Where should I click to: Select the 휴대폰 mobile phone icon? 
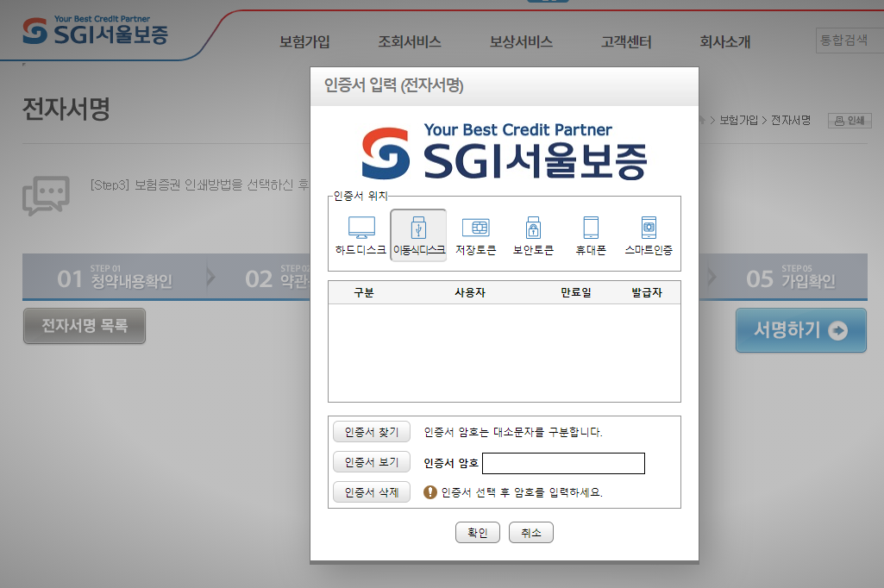tap(591, 235)
